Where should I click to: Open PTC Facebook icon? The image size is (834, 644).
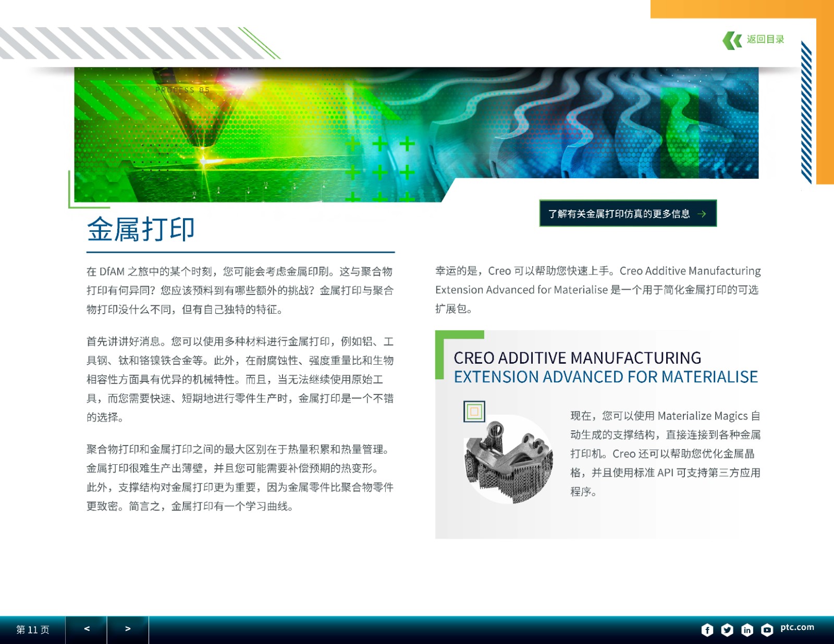[x=707, y=630]
